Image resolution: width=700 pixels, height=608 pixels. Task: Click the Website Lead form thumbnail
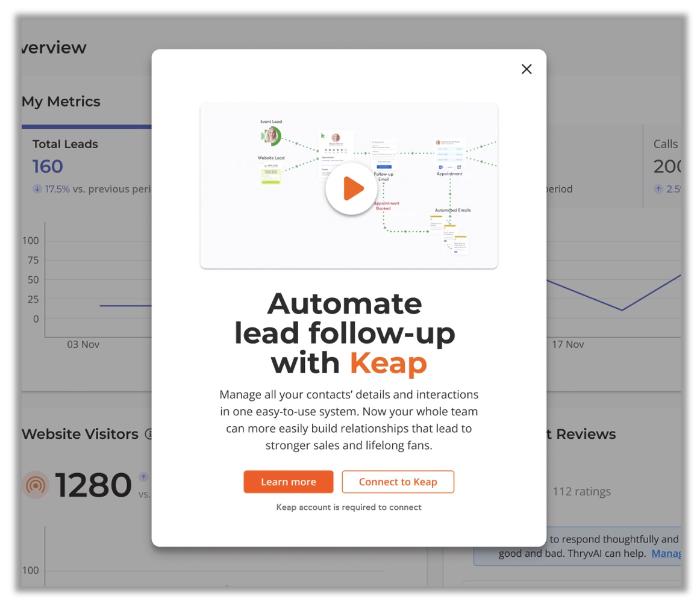(271, 174)
